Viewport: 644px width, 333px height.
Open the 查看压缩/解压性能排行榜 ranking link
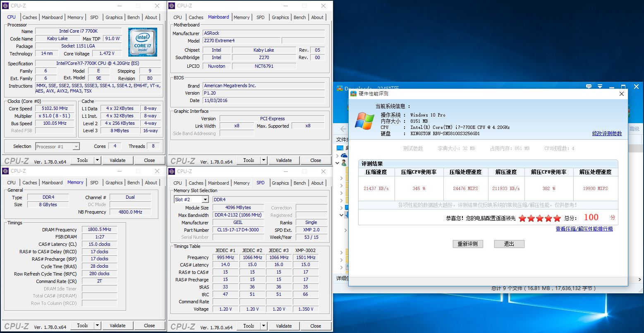pyautogui.click(x=584, y=229)
